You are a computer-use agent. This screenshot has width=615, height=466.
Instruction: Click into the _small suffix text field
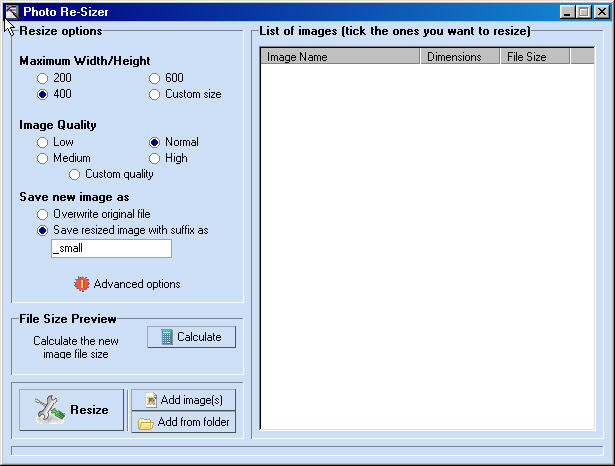[x=111, y=248]
